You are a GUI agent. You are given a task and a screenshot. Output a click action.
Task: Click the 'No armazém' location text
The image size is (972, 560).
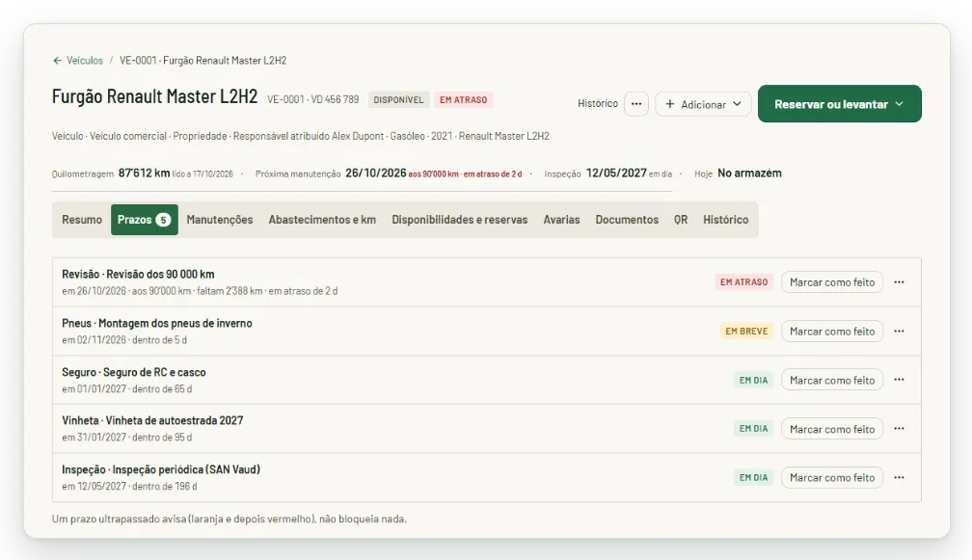[749, 173]
